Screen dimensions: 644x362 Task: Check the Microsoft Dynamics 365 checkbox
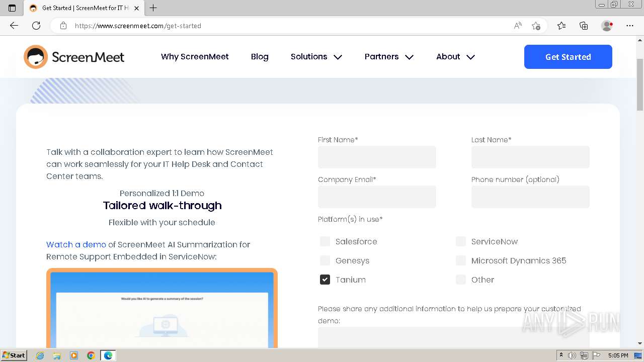[x=461, y=260]
